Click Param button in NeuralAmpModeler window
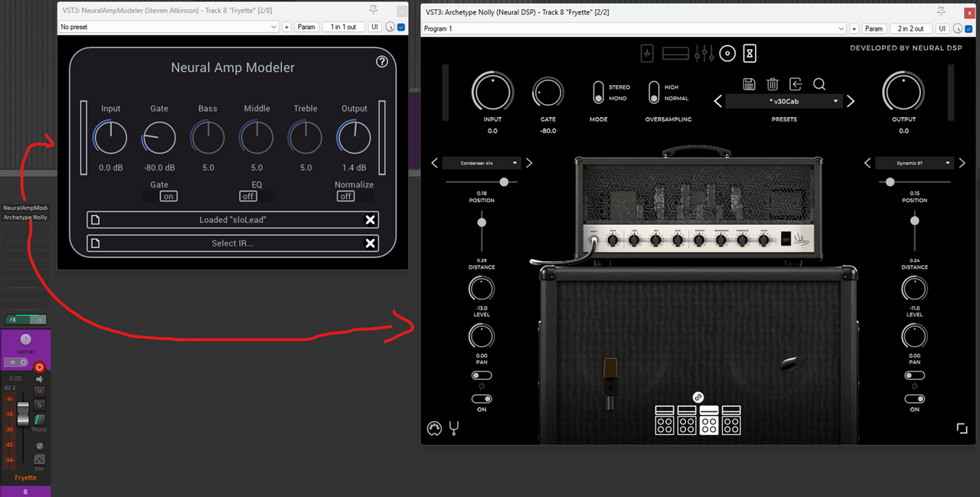Viewport: 980px width, 497px height. [x=306, y=27]
